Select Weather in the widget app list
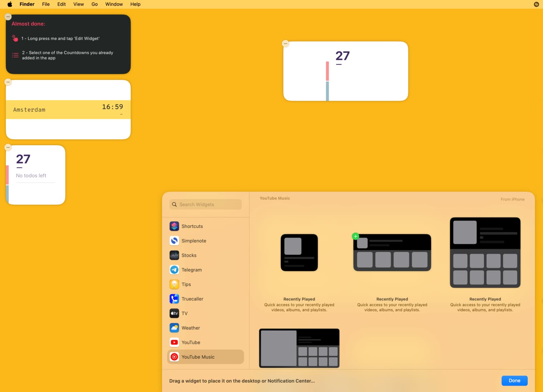This screenshot has height=392, width=543. point(206,328)
